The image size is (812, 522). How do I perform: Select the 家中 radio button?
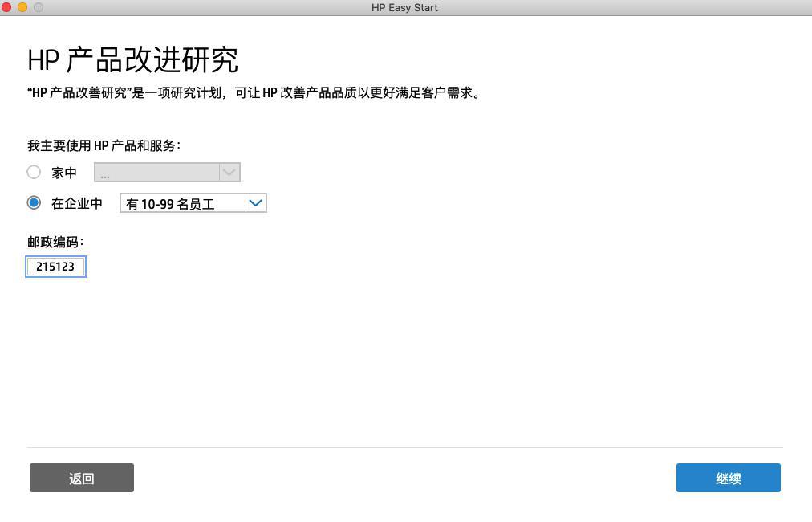34,172
